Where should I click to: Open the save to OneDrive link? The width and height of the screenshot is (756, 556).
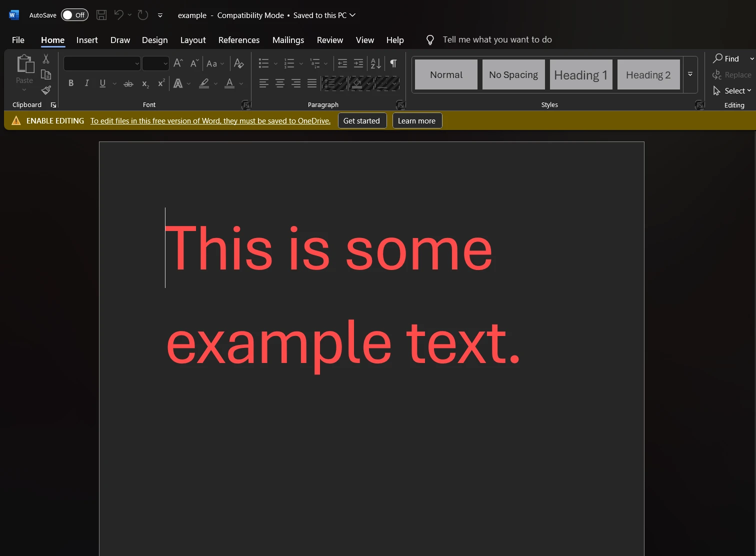(210, 121)
